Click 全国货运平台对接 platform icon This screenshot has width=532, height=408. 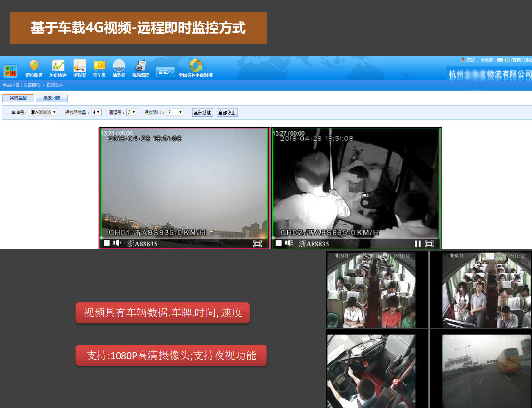pos(195,66)
